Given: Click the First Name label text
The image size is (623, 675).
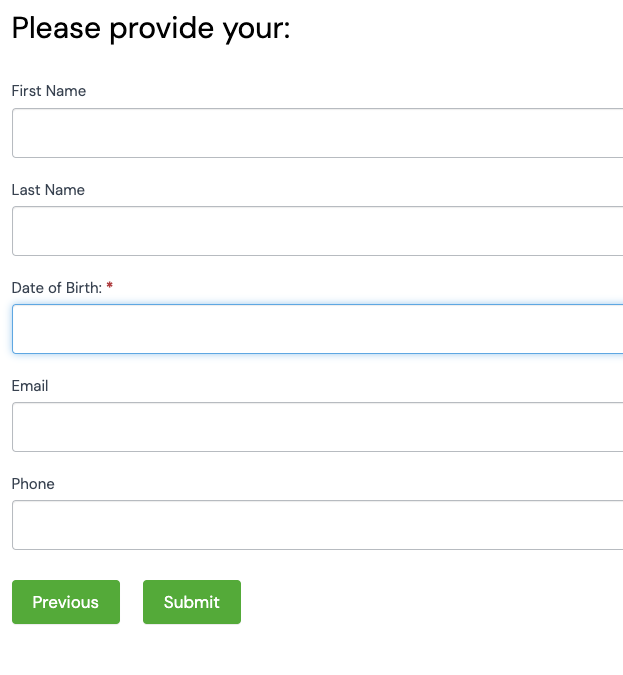Looking at the screenshot, I should (x=49, y=91).
